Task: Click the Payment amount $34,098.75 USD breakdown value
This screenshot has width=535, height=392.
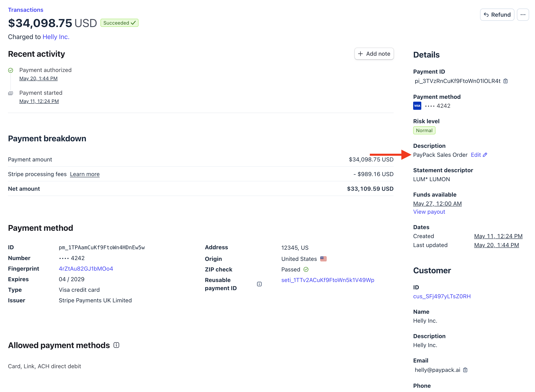Action: (x=371, y=159)
